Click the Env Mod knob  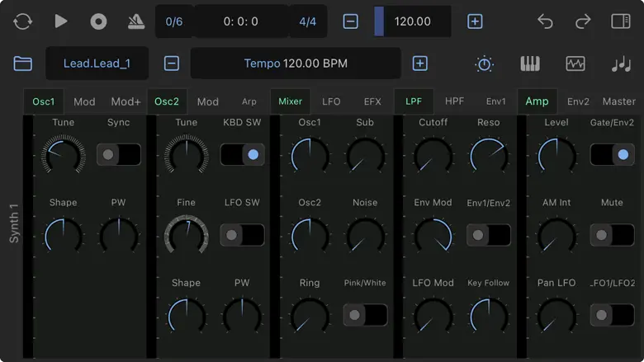433,236
